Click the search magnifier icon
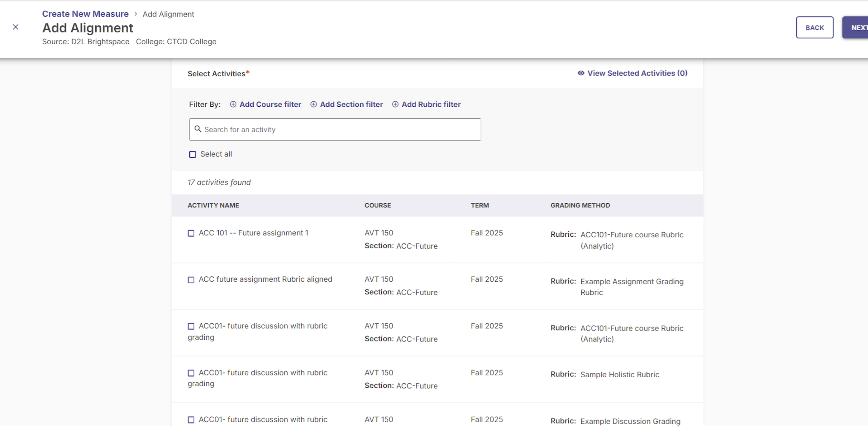This screenshot has width=868, height=426. click(198, 129)
